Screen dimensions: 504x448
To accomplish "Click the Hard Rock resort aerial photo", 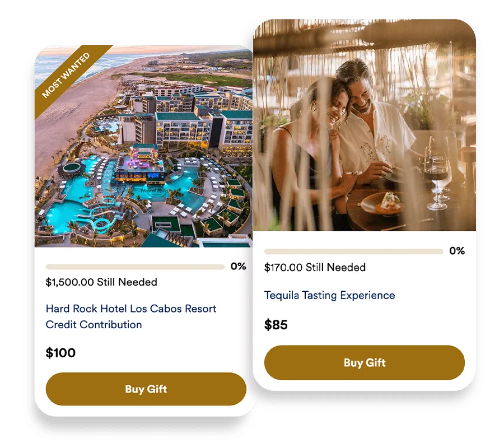I will [x=143, y=146].
